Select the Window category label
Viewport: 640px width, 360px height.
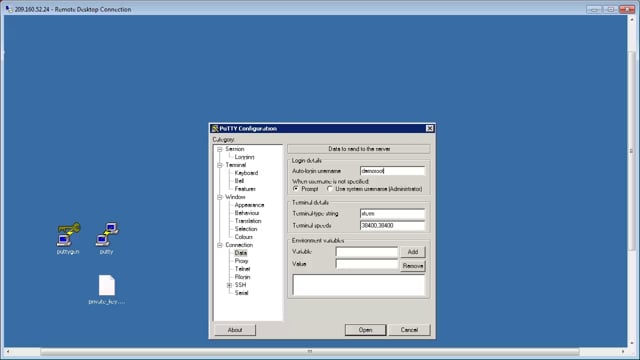[x=235, y=197]
